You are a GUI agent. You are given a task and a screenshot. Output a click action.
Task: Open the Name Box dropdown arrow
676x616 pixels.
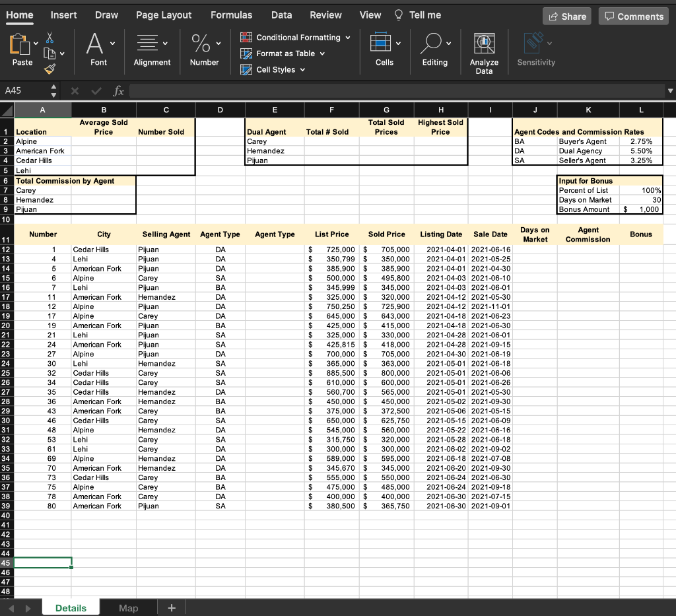tap(54, 90)
